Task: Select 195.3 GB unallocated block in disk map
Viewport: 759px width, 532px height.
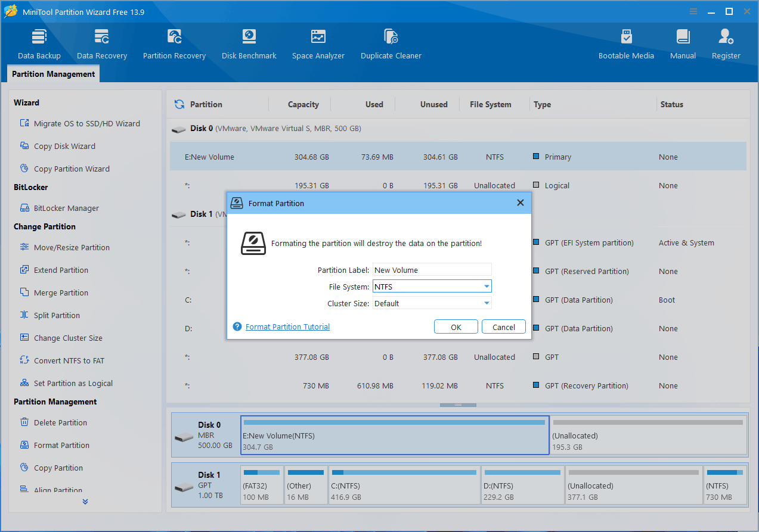Action: [x=648, y=435]
